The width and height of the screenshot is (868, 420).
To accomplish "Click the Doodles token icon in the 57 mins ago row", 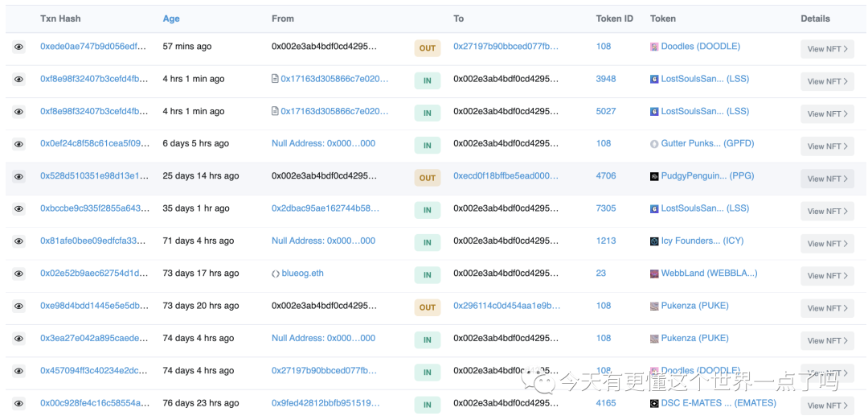I will (x=654, y=47).
